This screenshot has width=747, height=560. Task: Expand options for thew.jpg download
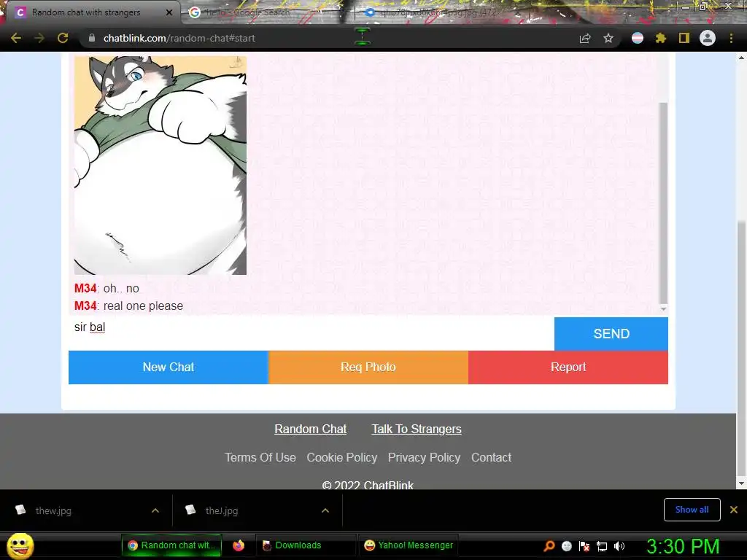(x=155, y=510)
